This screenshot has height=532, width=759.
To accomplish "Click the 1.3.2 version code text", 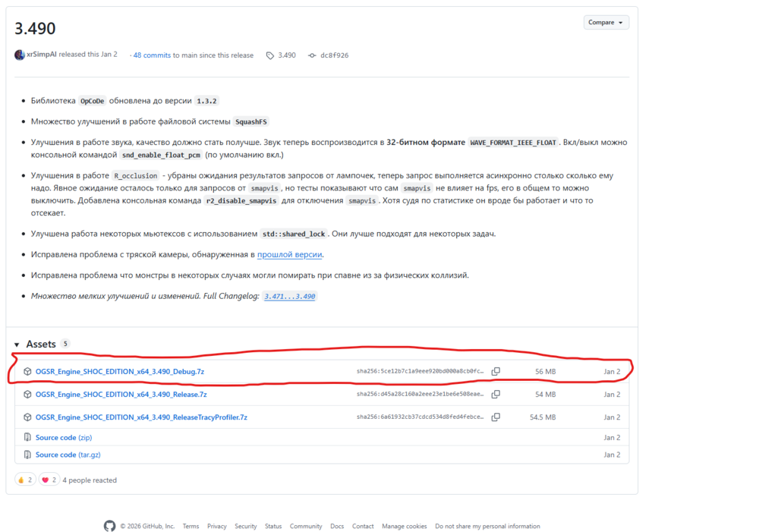I will (206, 101).
